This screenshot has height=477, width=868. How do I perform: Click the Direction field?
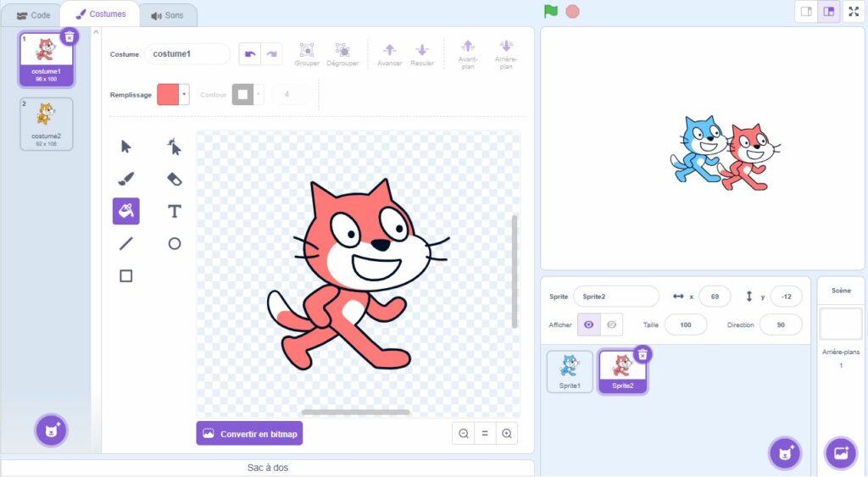(x=781, y=324)
